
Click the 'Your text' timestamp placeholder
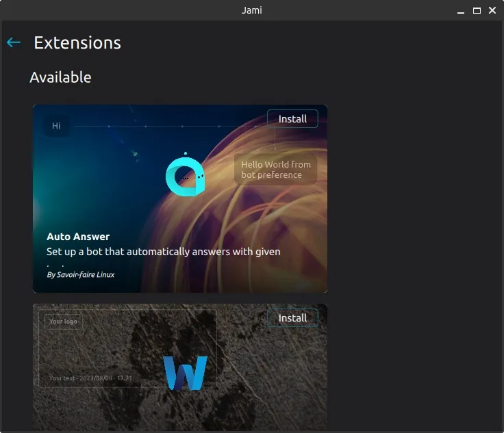[x=90, y=378]
